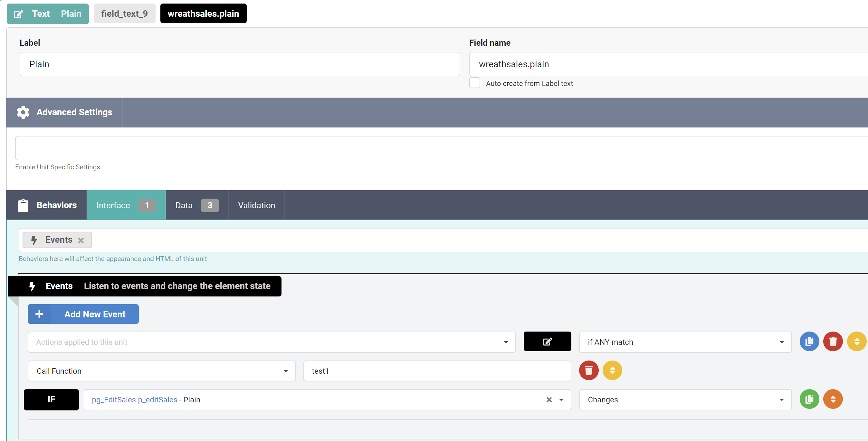Remove the Events behavior tag

81,240
